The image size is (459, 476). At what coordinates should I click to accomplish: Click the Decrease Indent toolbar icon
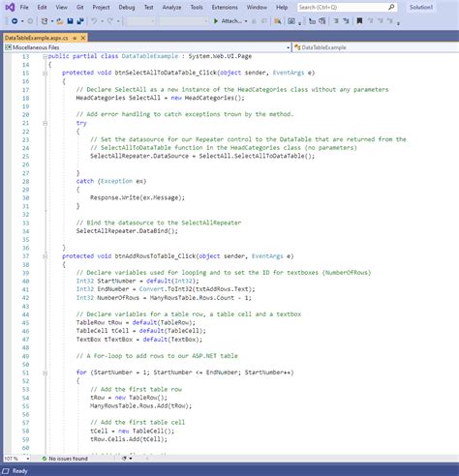312,21
